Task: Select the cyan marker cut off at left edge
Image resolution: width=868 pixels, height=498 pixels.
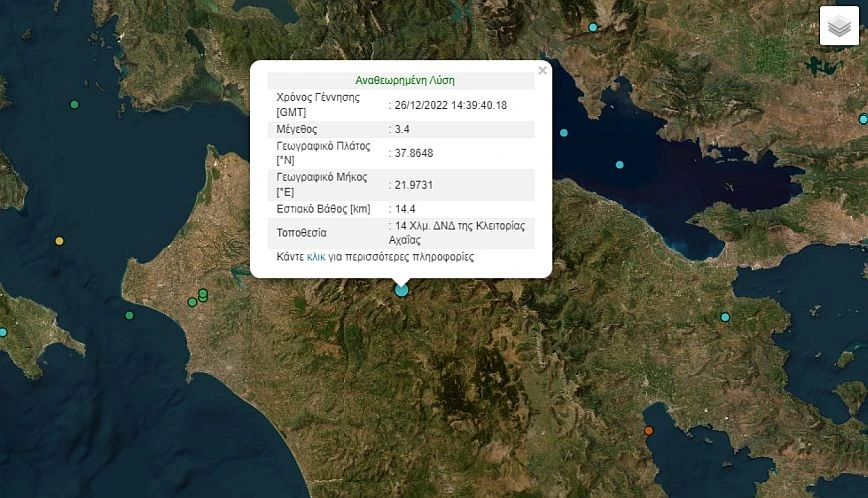Action: tap(3, 332)
